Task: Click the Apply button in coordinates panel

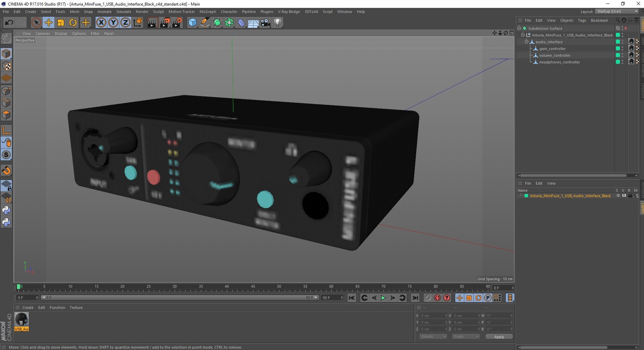Action: point(499,337)
